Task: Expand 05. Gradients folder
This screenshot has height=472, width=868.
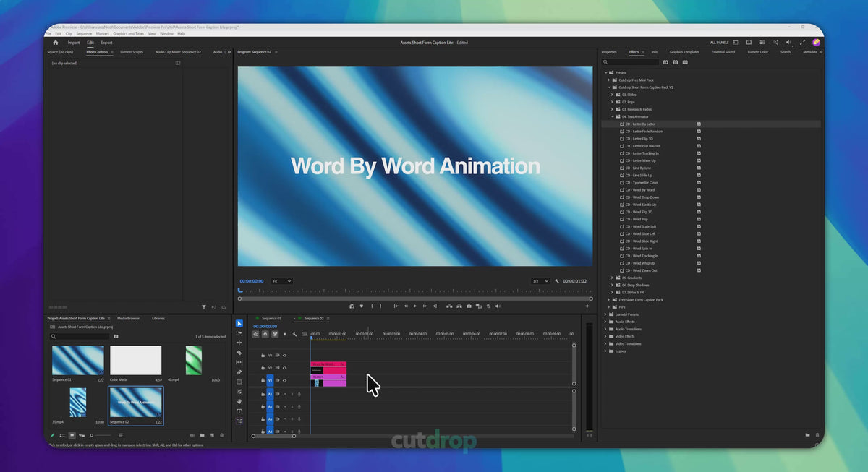Action: [x=612, y=278]
